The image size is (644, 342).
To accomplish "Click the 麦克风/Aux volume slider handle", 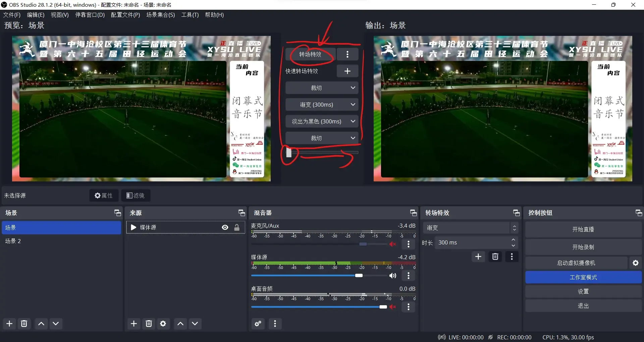I will click(363, 244).
